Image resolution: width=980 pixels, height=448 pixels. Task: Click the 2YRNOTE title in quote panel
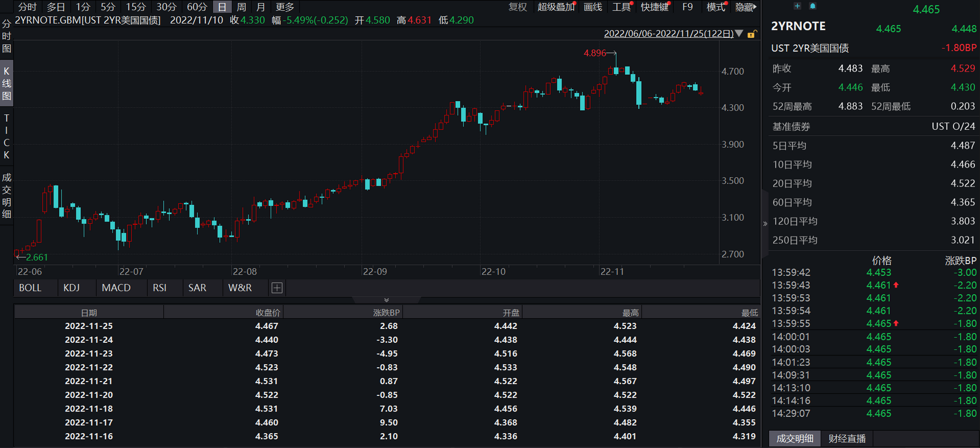click(x=798, y=26)
